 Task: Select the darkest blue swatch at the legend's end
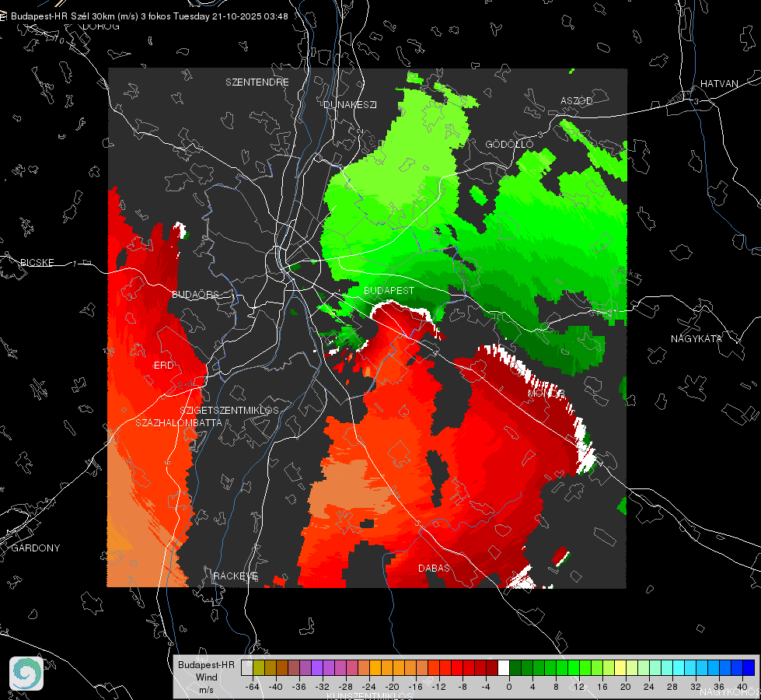(x=749, y=667)
